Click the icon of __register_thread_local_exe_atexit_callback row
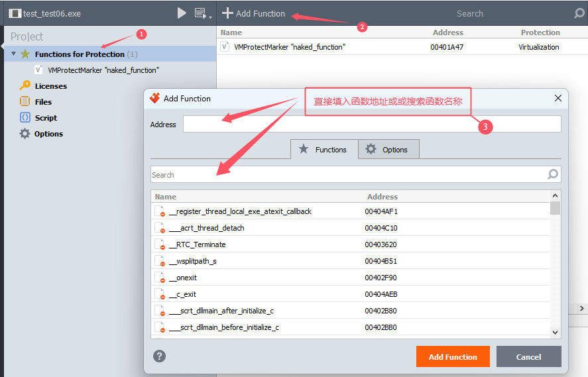588x377 pixels. (x=160, y=211)
